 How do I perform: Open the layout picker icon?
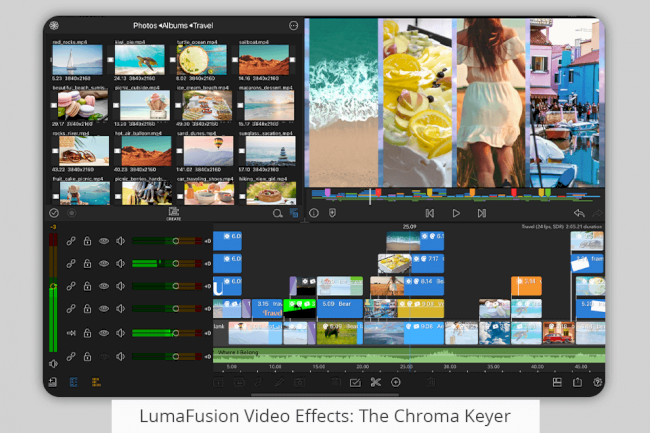pyautogui.click(x=557, y=382)
